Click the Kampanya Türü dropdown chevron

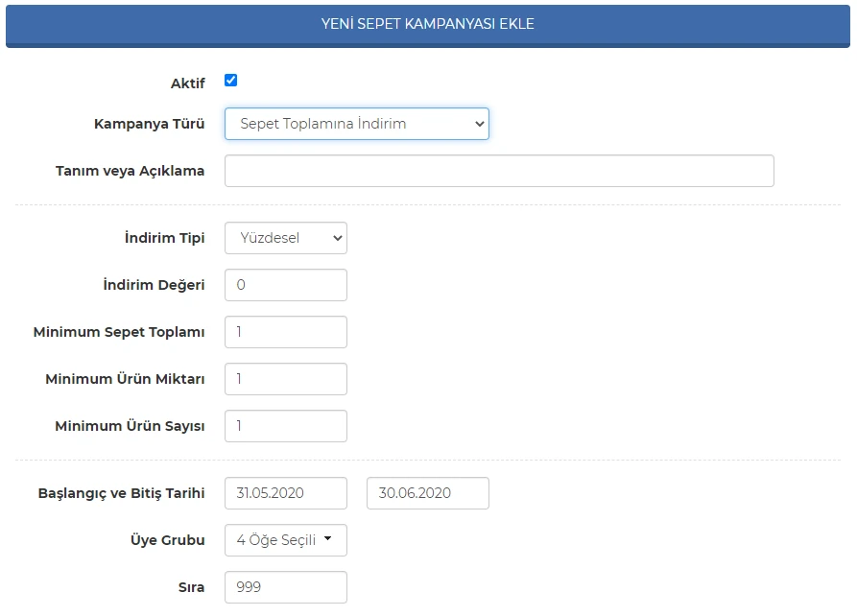point(478,124)
